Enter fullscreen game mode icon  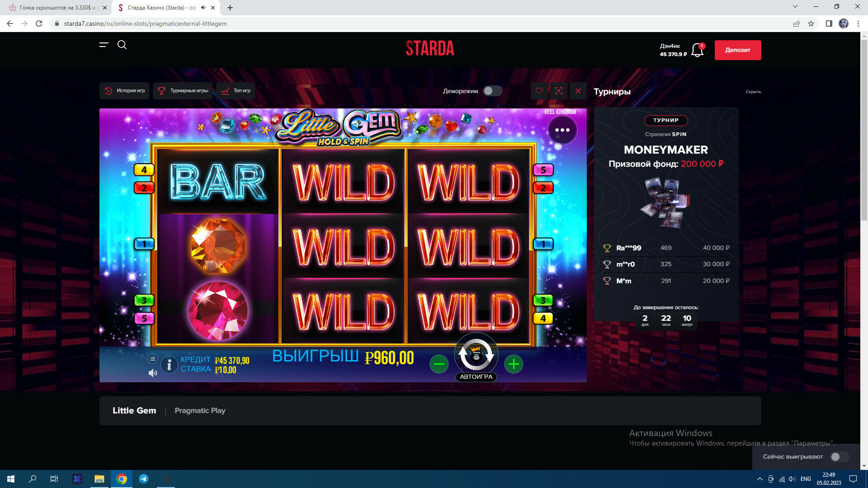(x=559, y=91)
